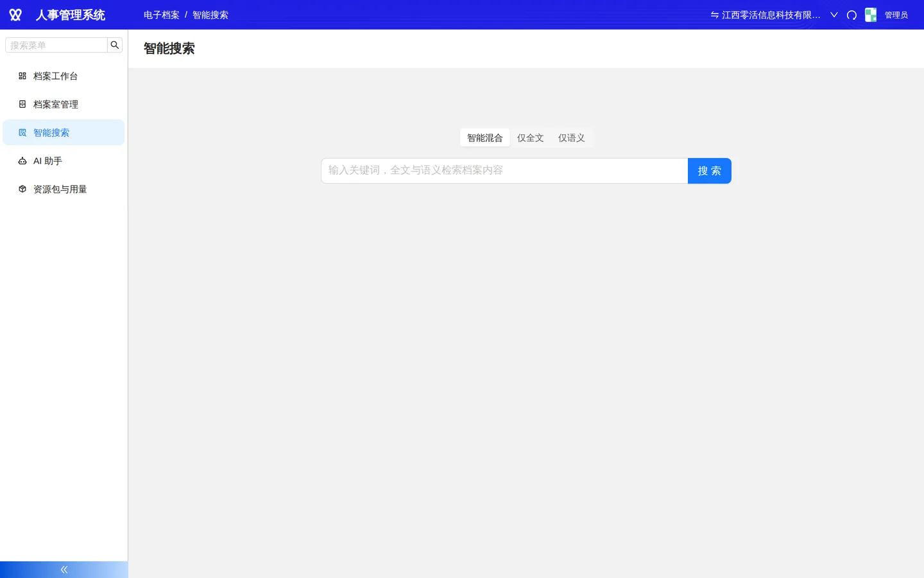924x578 pixels.
Task: Click the 江西零活信息科技有限... company name
Action: [771, 15]
